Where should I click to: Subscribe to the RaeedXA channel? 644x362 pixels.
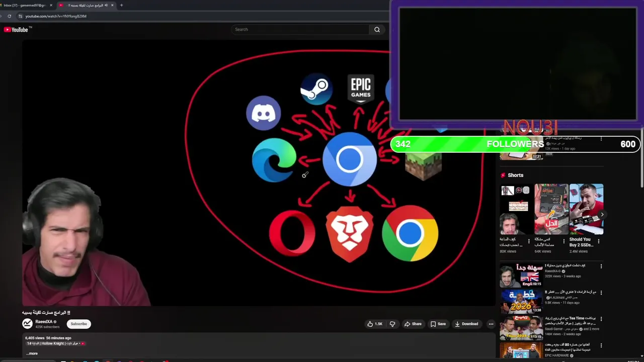[x=78, y=324]
